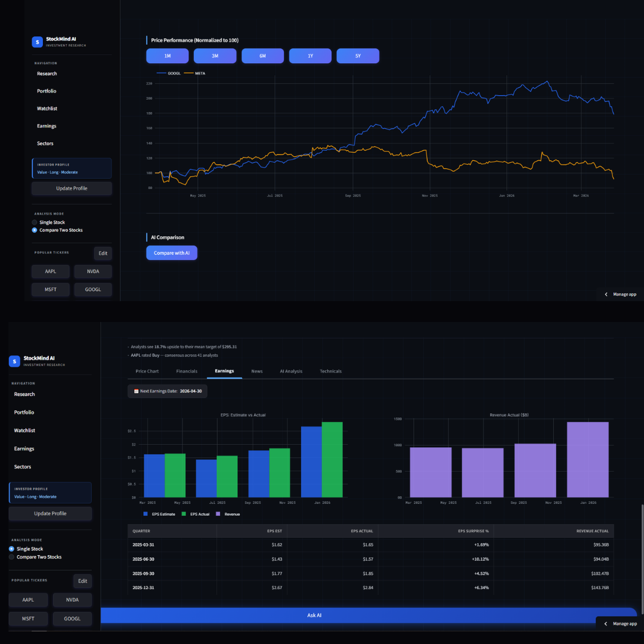The width and height of the screenshot is (644, 644).
Task: Select the 5Y time range
Action: click(x=358, y=55)
